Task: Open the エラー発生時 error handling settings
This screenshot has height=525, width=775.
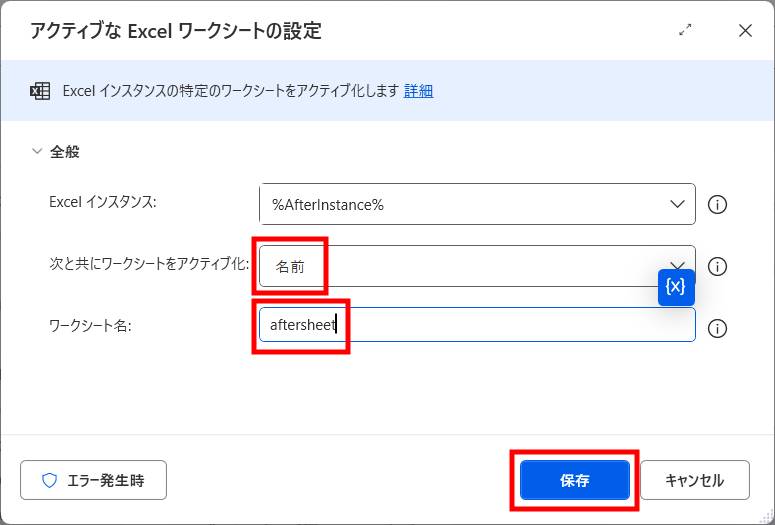Action: pyautogui.click(x=93, y=480)
